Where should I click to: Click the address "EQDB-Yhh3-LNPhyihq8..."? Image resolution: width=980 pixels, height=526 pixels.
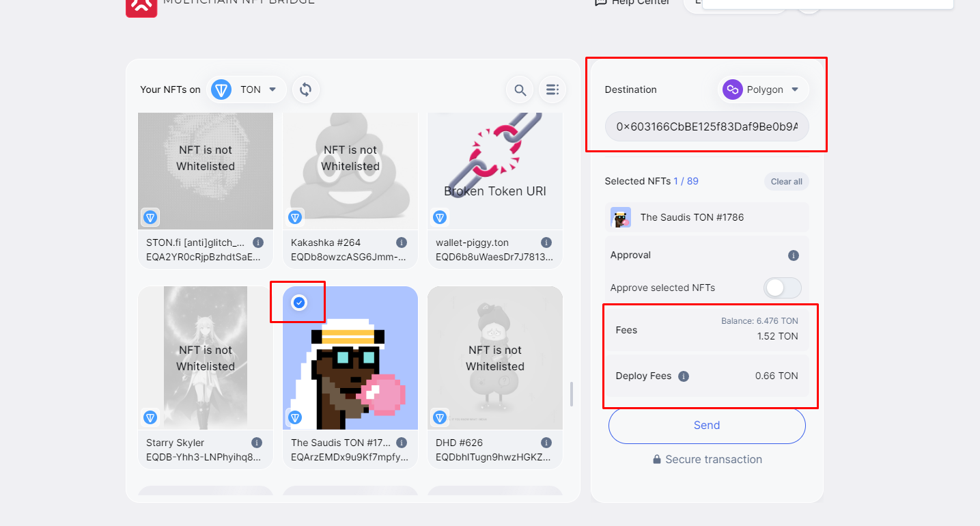click(204, 457)
